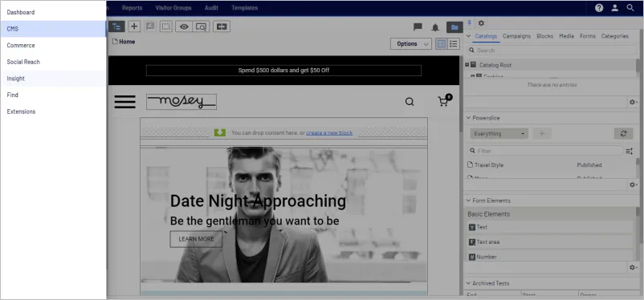Viewport: 644px width, 300px height.
Task: Click the grayed edit pencil toolbar icon
Action: pos(150,26)
